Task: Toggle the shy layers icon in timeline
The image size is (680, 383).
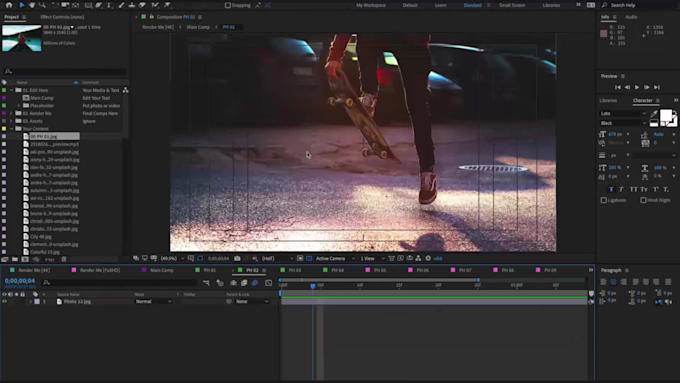Action: tap(233, 283)
